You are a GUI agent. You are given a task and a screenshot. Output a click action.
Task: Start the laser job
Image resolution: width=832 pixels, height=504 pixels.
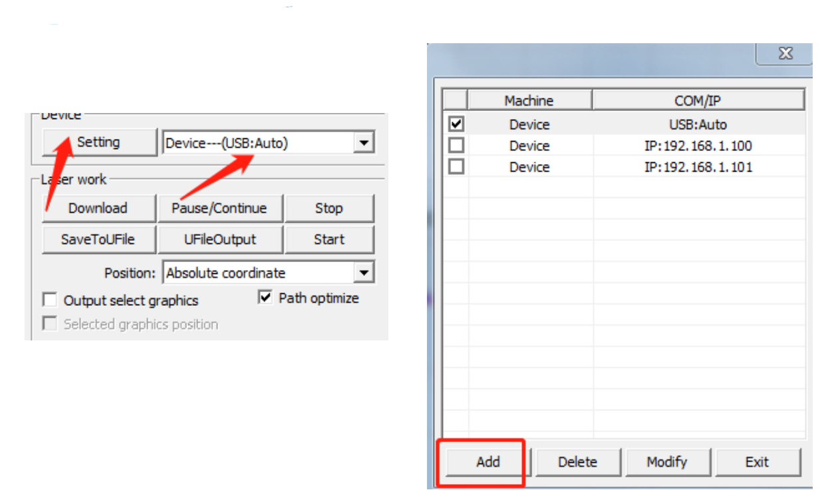[329, 240]
